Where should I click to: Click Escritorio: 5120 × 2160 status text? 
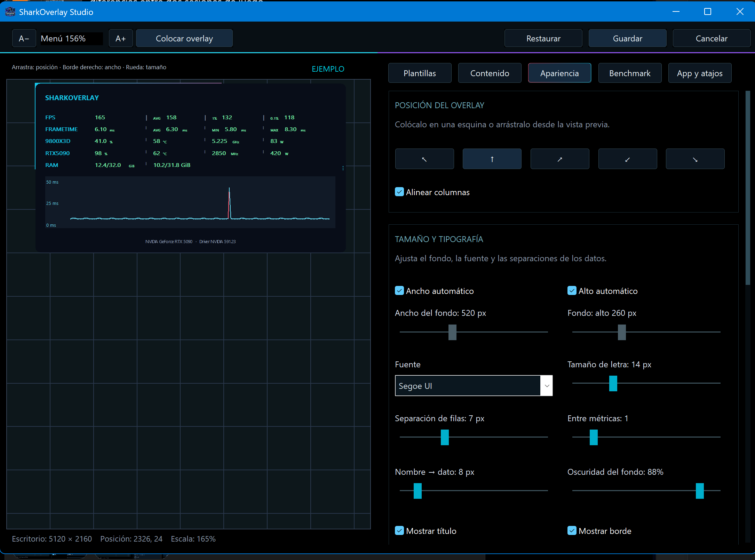pos(52,538)
